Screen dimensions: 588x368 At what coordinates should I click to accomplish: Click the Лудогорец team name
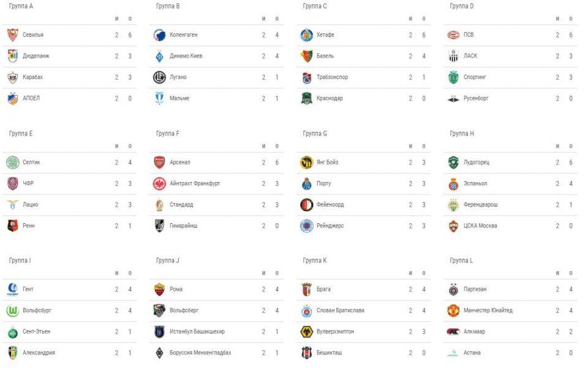(476, 163)
